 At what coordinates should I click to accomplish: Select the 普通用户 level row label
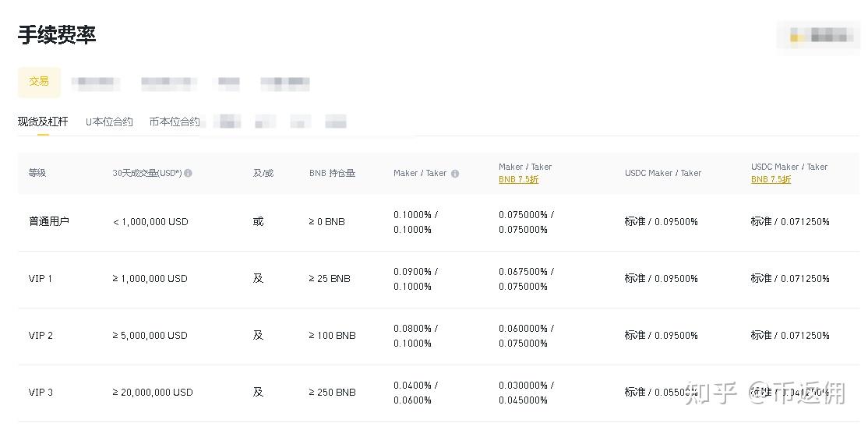(49, 222)
